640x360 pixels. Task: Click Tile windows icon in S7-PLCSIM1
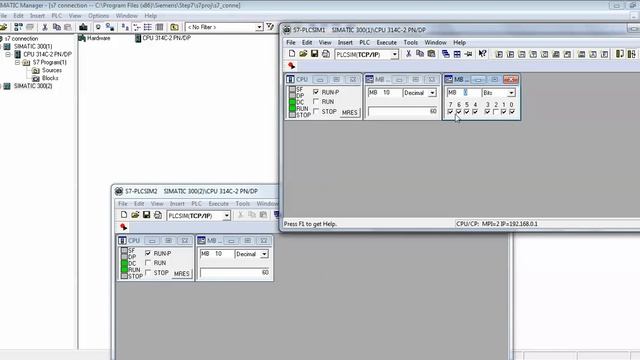pos(457,54)
